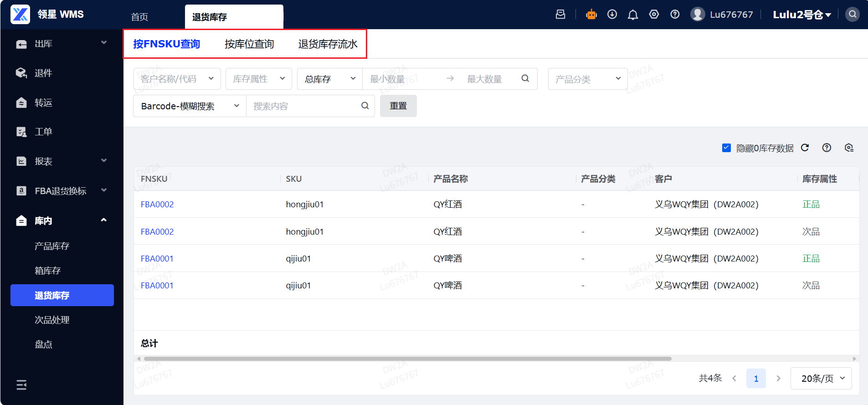The image size is (868, 405).
Task: Open Barcode-模糊搜索 dropdown
Action: click(x=190, y=106)
